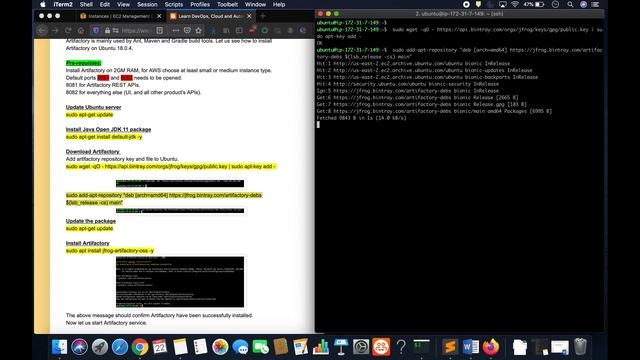Open Photos from the dock
Viewport: 640px width, 360px height.
(220, 347)
